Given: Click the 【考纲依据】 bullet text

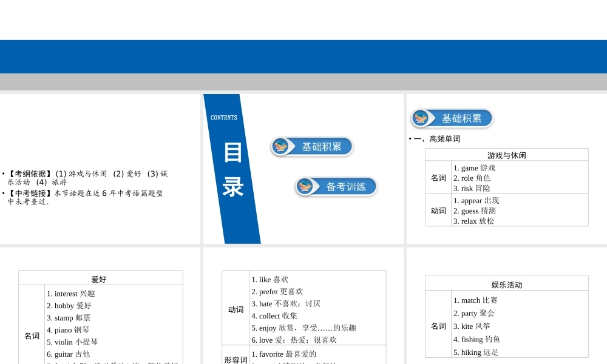Looking at the screenshot, I should pyautogui.click(x=88, y=178).
